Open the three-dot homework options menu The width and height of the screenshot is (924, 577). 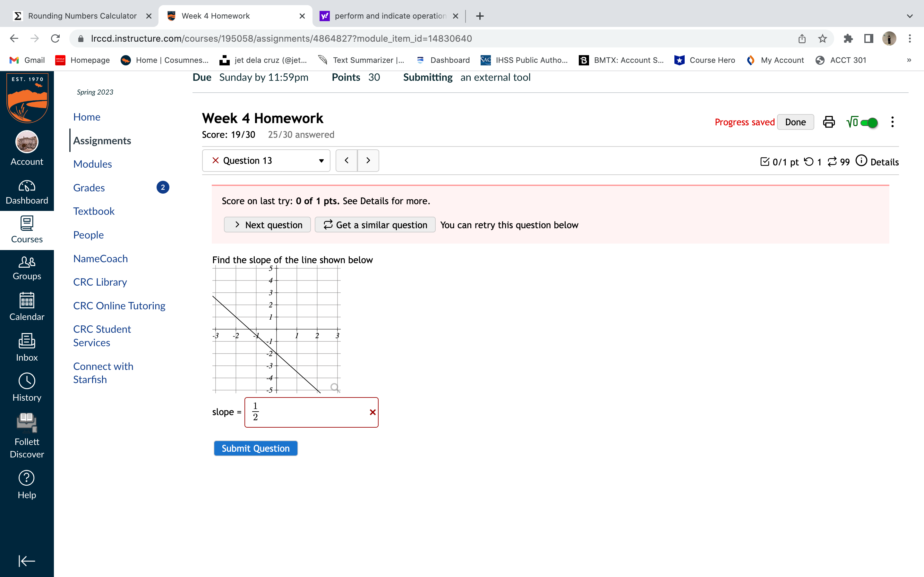(892, 122)
